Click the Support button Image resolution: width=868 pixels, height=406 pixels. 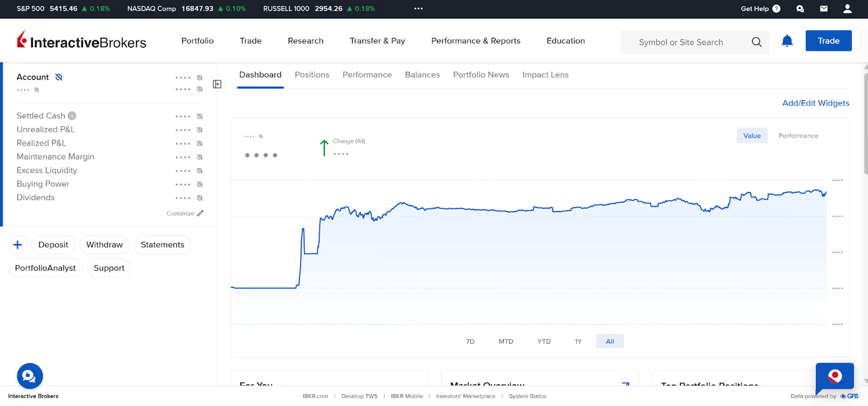[x=109, y=268]
